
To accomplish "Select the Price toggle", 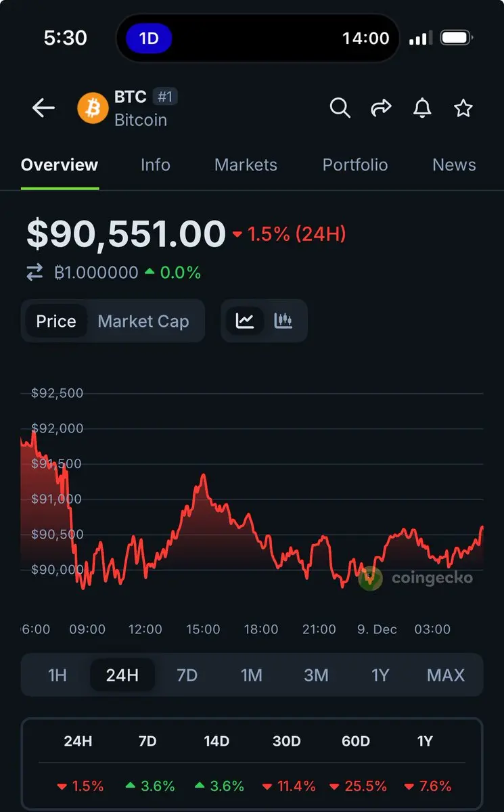I will coord(56,321).
